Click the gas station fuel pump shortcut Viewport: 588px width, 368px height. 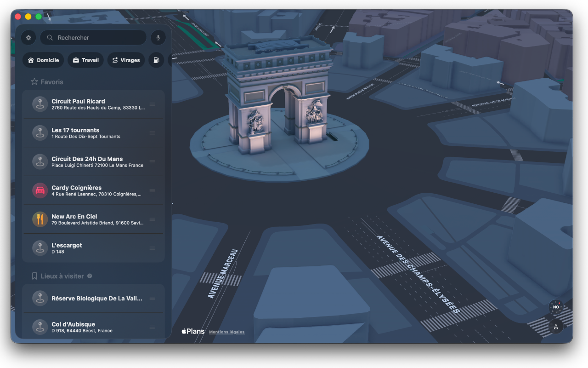156,60
